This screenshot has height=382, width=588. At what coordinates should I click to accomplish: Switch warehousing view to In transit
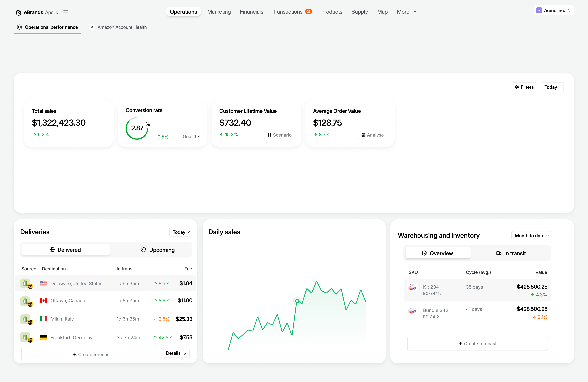[511, 253]
